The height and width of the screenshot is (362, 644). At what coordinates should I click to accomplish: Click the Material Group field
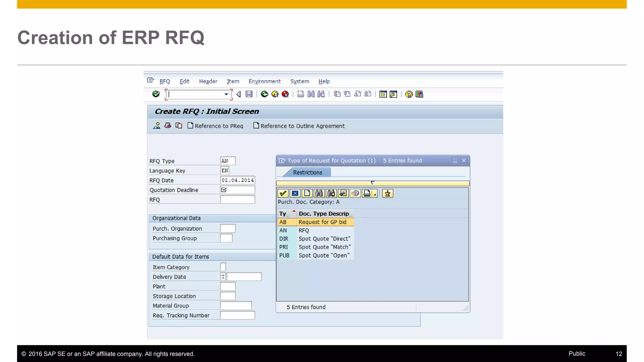pos(236,306)
